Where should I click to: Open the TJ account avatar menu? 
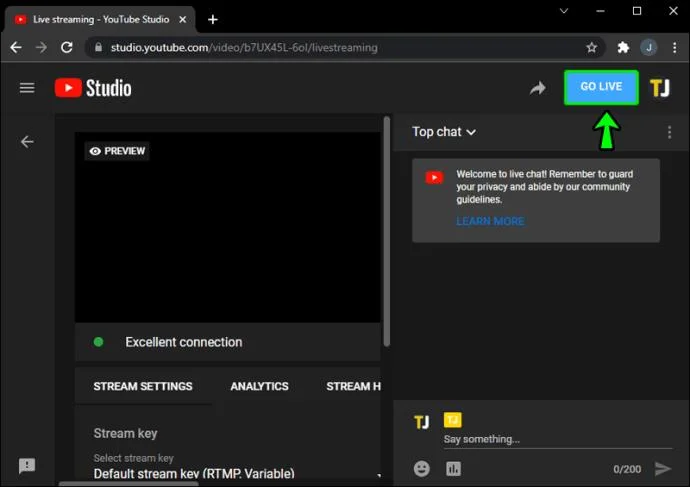tap(659, 88)
